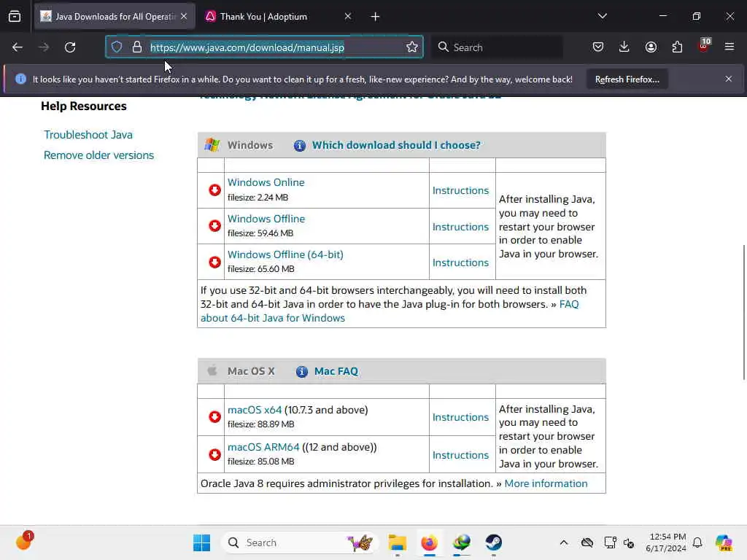
Task: Open Steam from taskbar
Action: pyautogui.click(x=494, y=542)
